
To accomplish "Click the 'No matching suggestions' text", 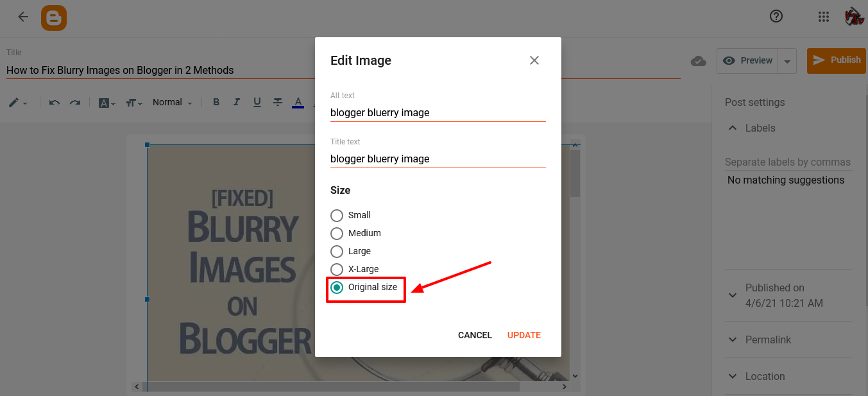I will [786, 180].
